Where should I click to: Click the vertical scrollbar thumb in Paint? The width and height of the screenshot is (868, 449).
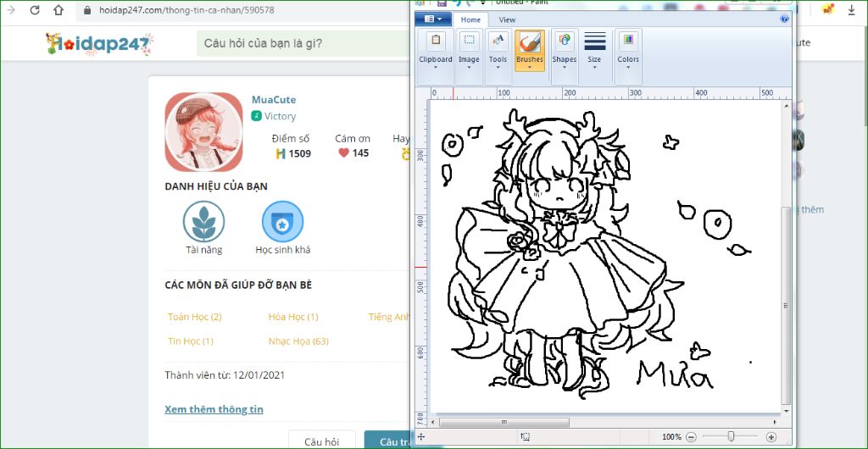[x=787, y=306]
